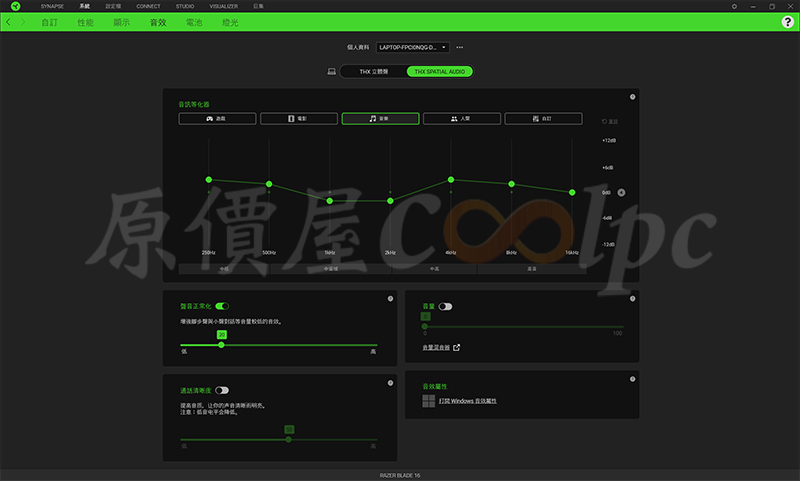Open the settings gear in title bar

coord(734,6)
